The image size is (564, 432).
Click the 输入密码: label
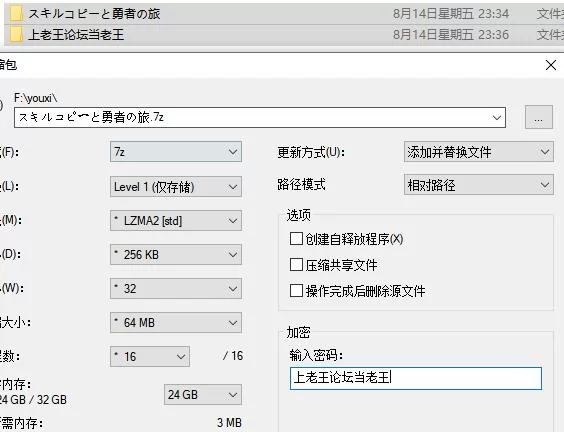click(x=316, y=355)
